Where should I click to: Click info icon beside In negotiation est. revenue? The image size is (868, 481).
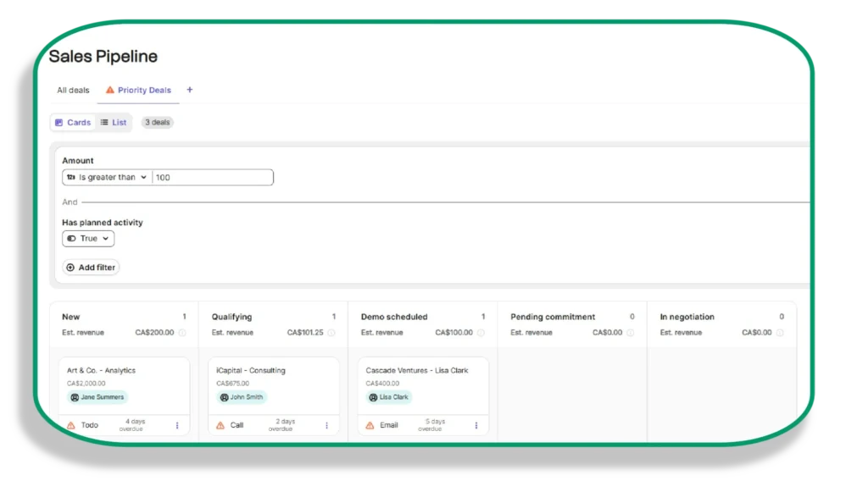click(780, 333)
